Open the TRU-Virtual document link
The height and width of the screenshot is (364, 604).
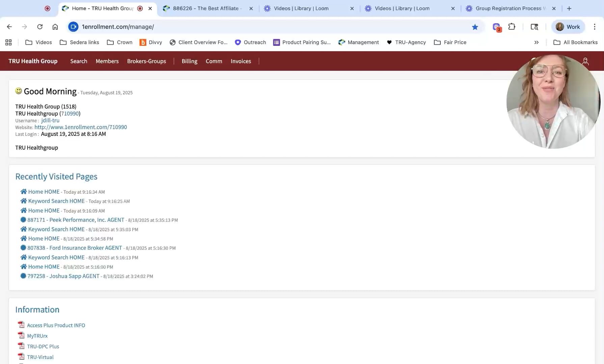click(x=40, y=357)
